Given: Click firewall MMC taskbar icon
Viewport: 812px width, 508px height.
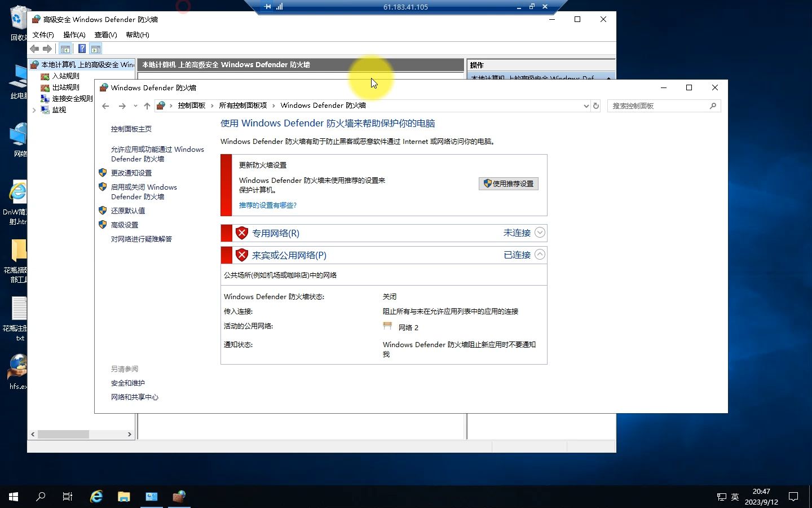Looking at the screenshot, I should coord(179,497).
